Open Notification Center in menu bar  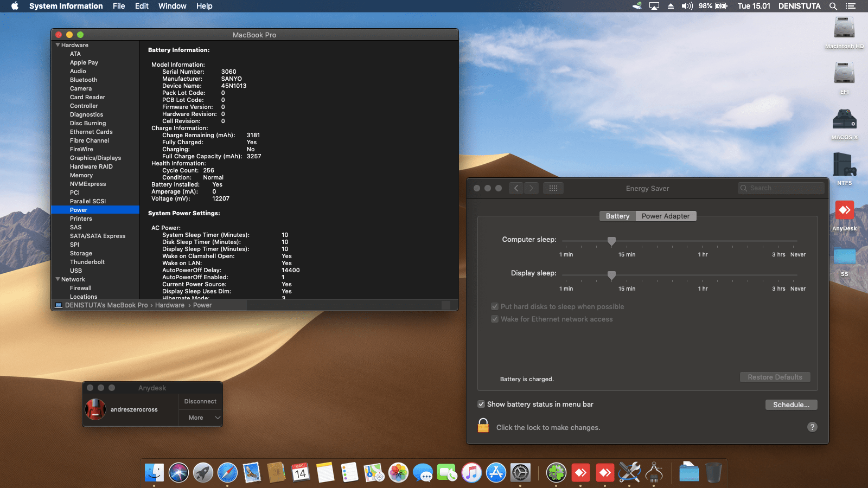850,6
